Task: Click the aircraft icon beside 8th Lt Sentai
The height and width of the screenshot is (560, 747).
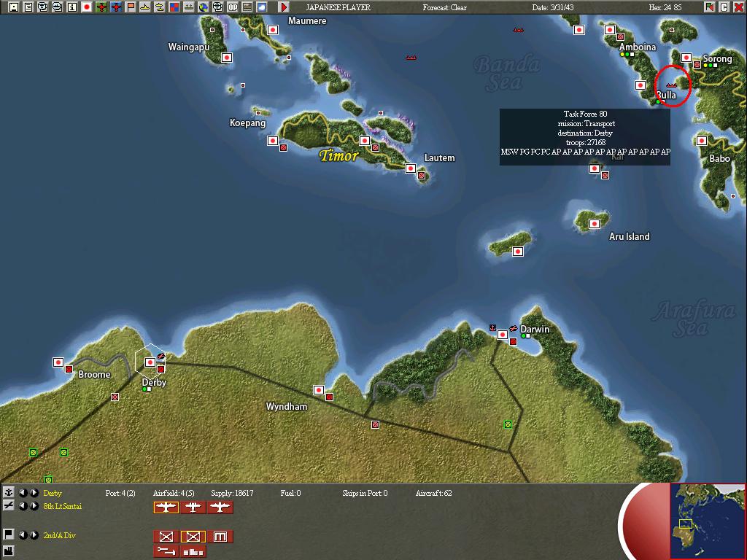Action: coord(8,506)
